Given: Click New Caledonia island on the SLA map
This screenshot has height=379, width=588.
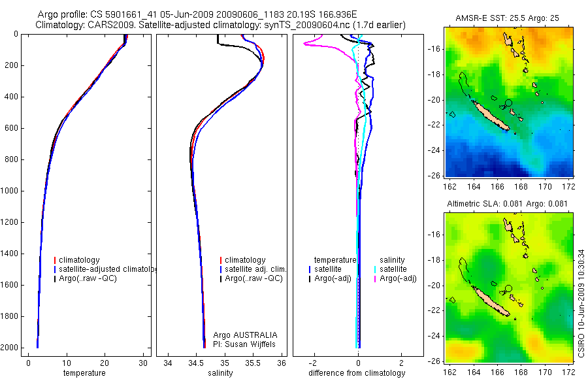Looking at the screenshot, I should tap(491, 302).
